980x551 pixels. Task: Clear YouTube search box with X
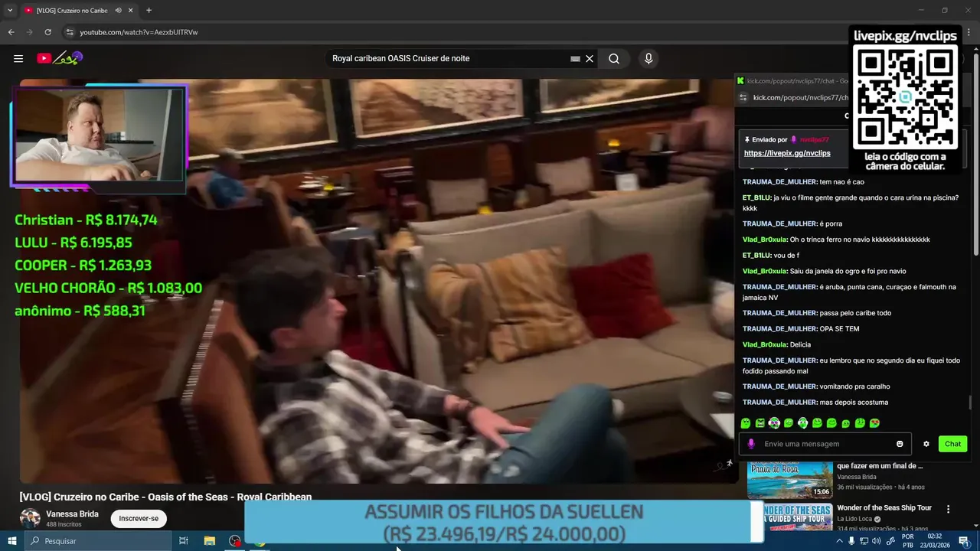click(590, 59)
